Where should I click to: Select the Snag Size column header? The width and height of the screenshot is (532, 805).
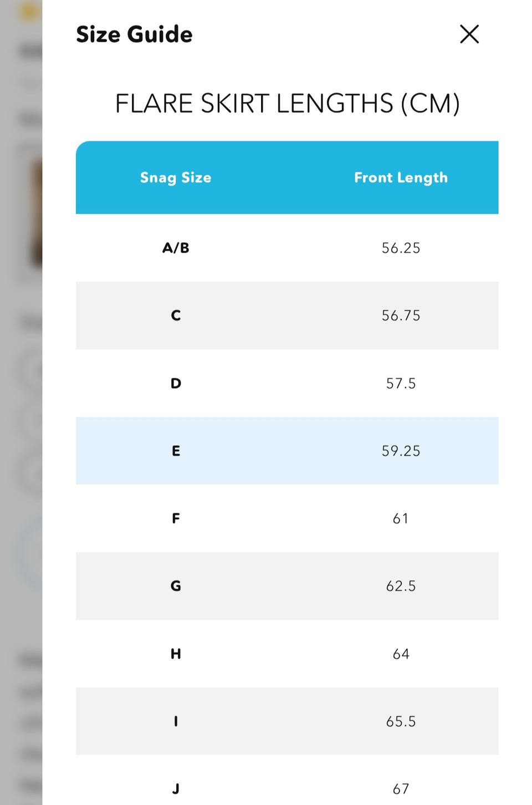pos(176,177)
